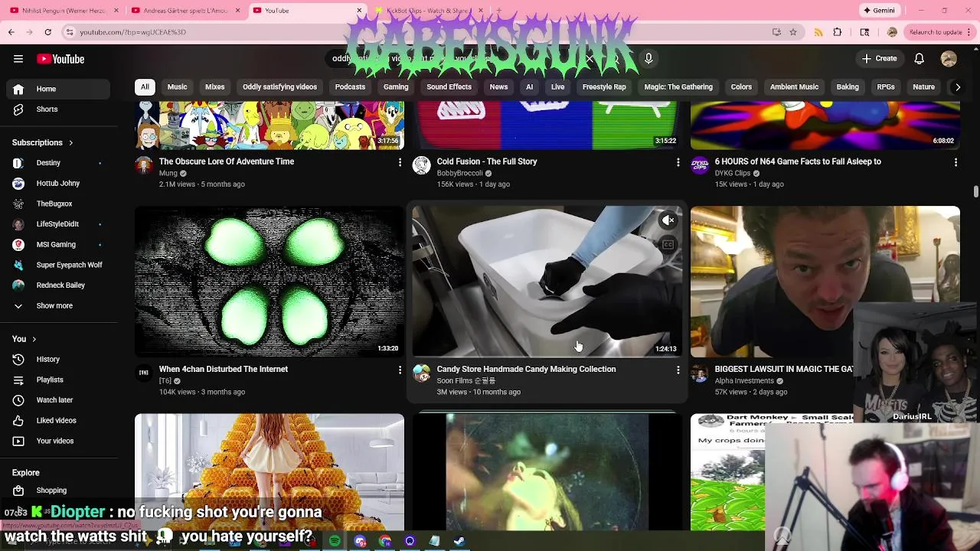Image resolution: width=980 pixels, height=551 pixels.
Task: Open more options for 4chan video
Action: (x=400, y=370)
